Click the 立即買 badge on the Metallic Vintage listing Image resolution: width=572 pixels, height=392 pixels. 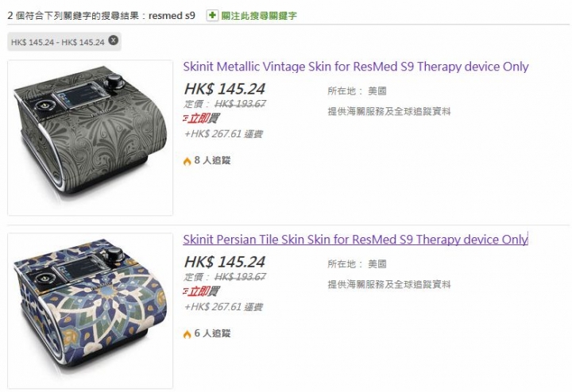pos(201,118)
